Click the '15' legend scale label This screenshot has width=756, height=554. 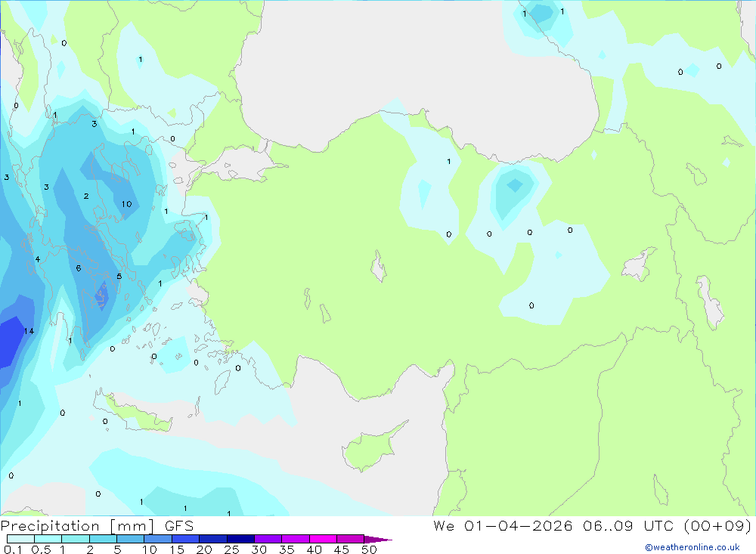[176, 549]
